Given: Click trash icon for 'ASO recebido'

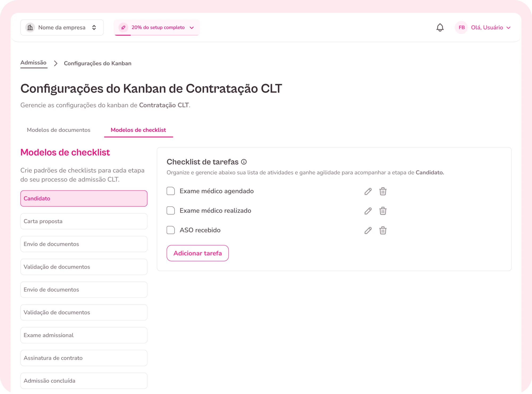Looking at the screenshot, I should click(383, 230).
